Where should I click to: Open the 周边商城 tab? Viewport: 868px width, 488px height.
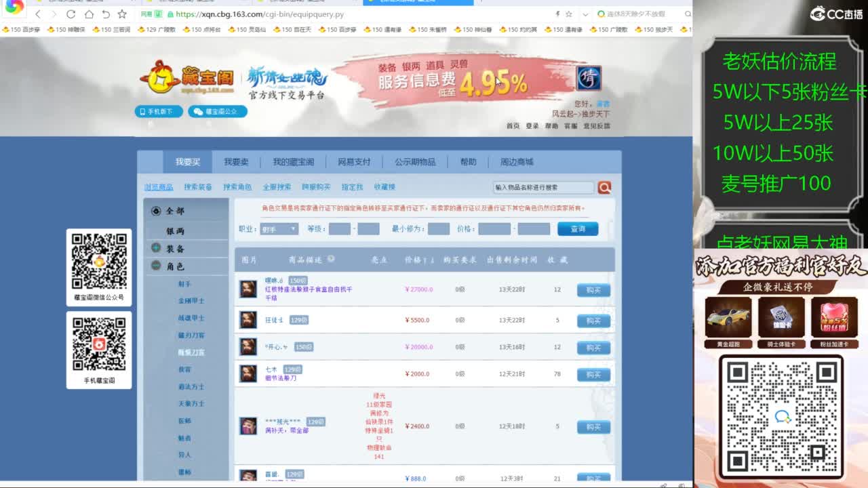pos(517,162)
